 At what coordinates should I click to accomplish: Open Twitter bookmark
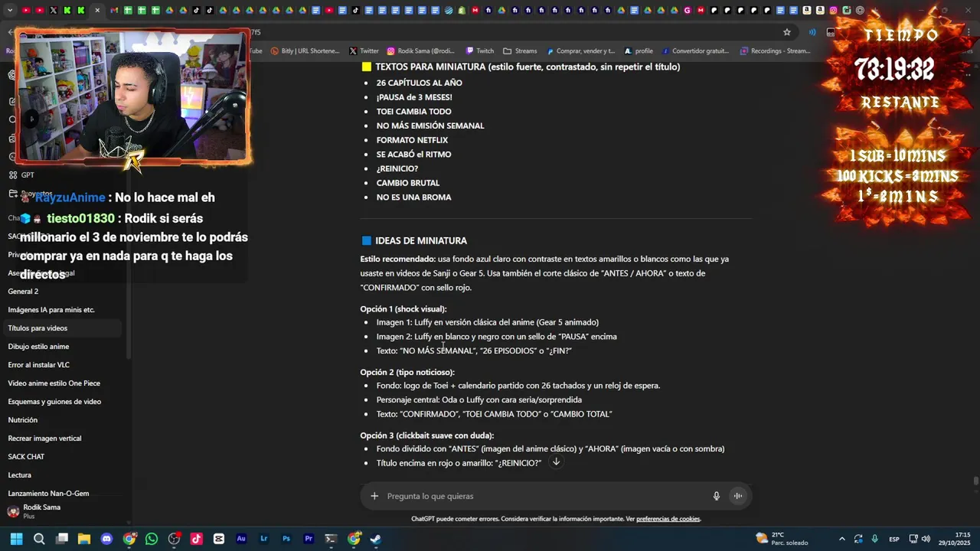coord(364,51)
